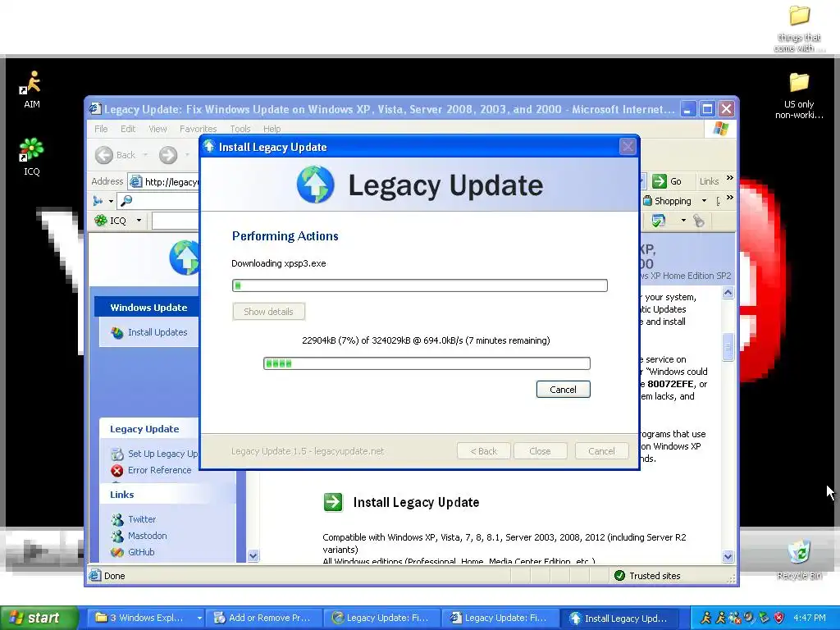Open the ICQ desktop shortcut
The height and width of the screenshot is (630, 840).
pyautogui.click(x=32, y=157)
